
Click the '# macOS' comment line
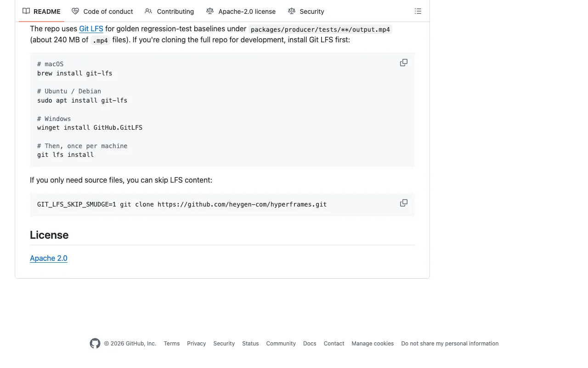point(51,64)
